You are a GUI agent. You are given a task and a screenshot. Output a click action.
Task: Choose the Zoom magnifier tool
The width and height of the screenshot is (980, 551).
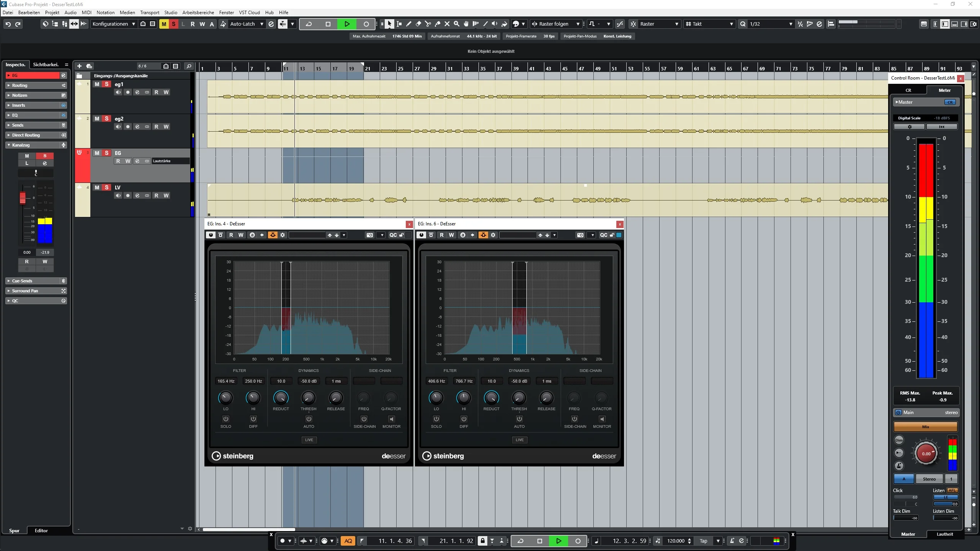coord(456,24)
